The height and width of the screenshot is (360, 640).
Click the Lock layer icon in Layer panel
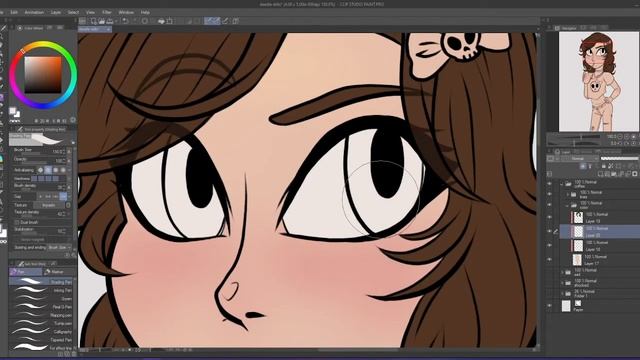604,166
